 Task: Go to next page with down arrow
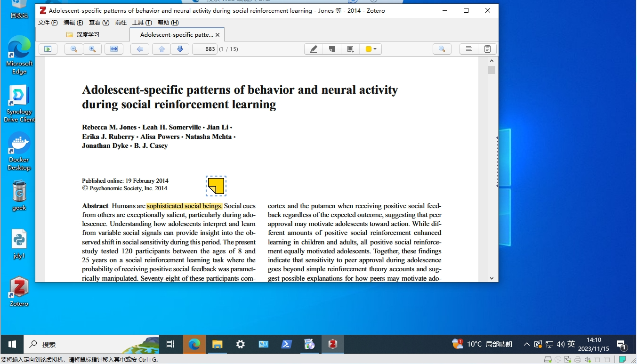tap(180, 49)
